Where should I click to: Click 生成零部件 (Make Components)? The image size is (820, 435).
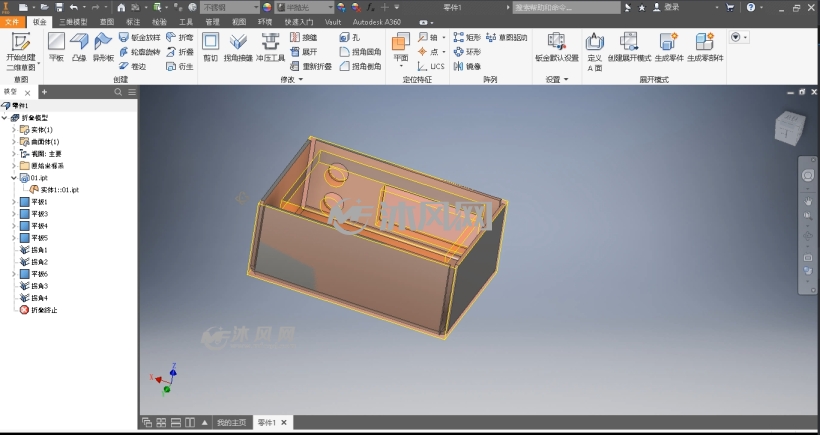[705, 47]
